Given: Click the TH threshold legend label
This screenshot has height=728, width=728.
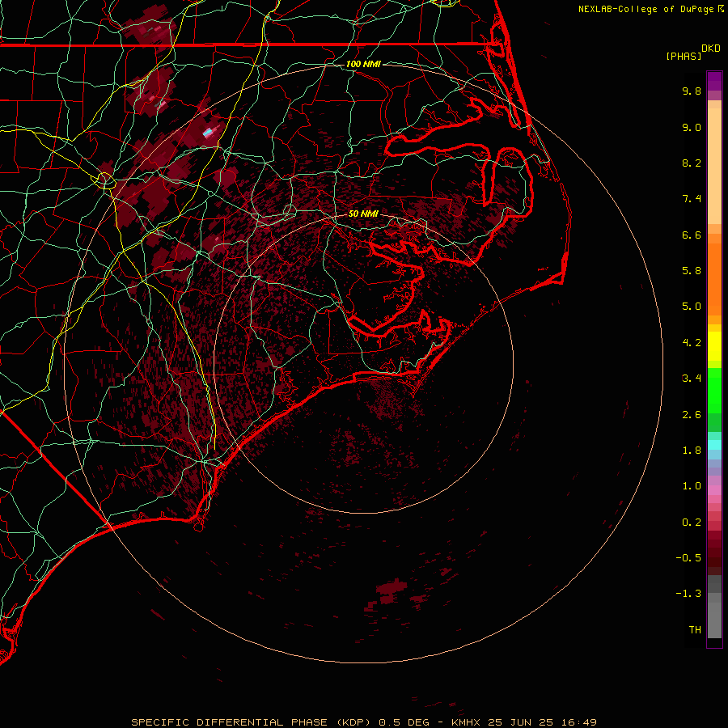Looking at the screenshot, I should [x=695, y=630].
